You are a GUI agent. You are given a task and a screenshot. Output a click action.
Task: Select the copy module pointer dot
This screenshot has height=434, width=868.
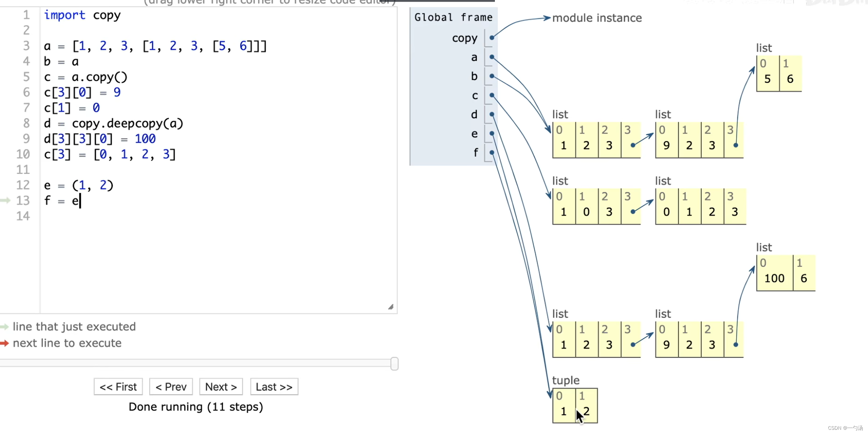[491, 37]
